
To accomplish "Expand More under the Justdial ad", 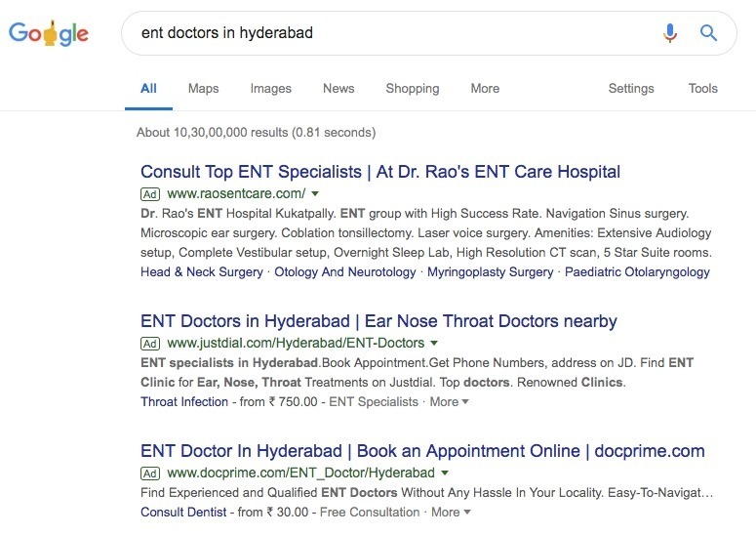I will coord(449,402).
